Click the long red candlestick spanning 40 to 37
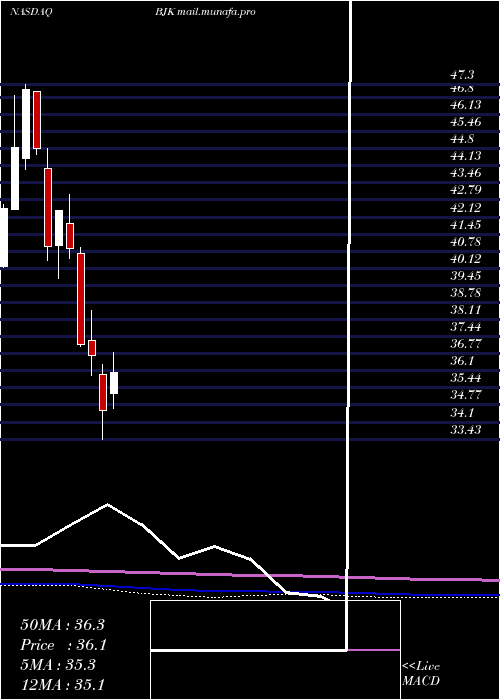The height and width of the screenshot is (700, 500). point(81,299)
